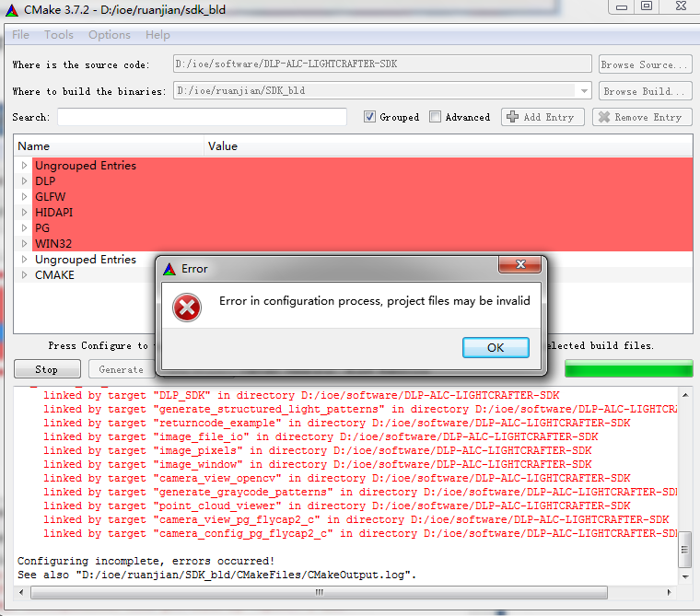700x616 pixels.
Task: Click the CMake icon in Error dialog title
Action: (x=169, y=269)
